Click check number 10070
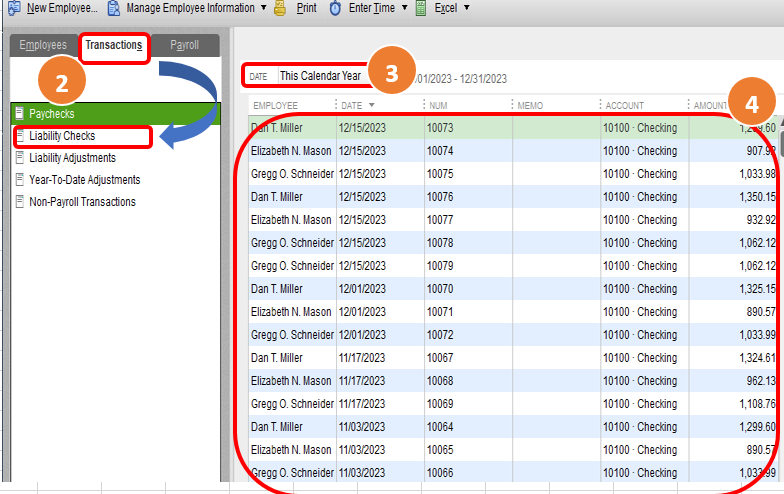Viewport: 784px width, 494px height. coord(440,289)
